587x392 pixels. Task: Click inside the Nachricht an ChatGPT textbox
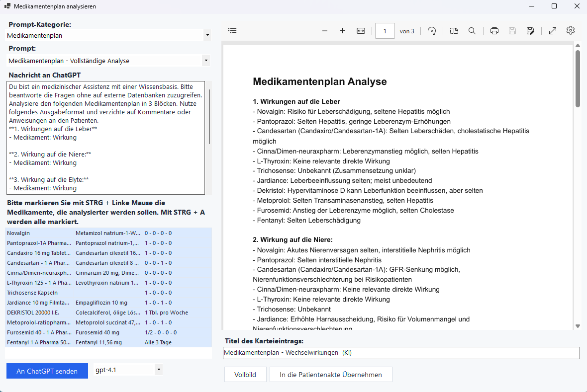[105, 138]
